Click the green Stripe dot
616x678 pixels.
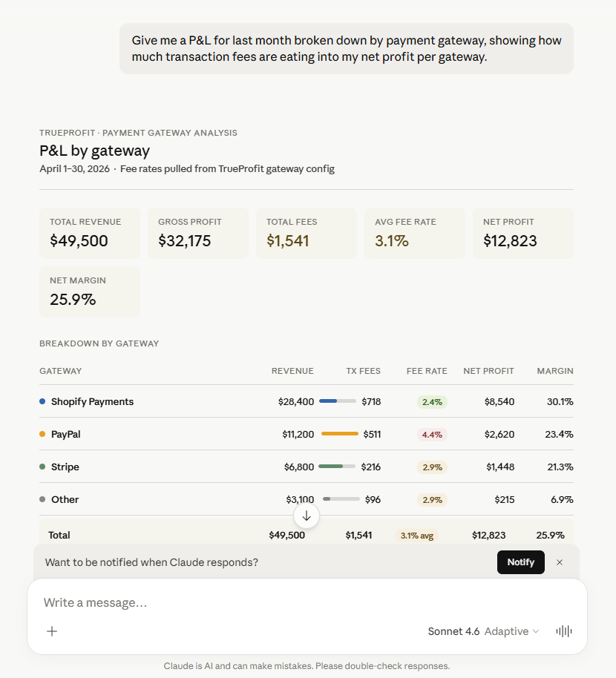pos(42,467)
